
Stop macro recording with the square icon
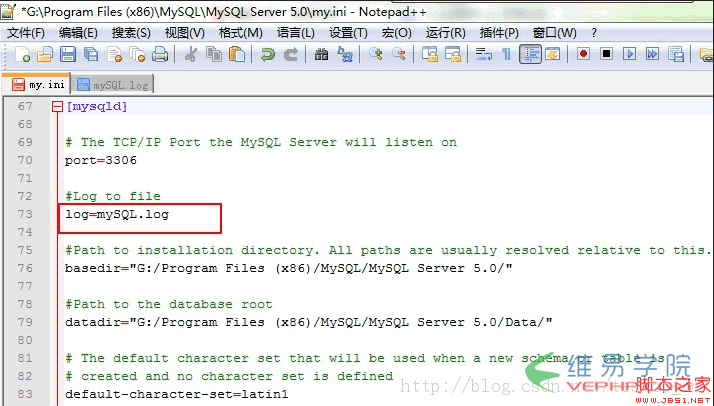607,54
